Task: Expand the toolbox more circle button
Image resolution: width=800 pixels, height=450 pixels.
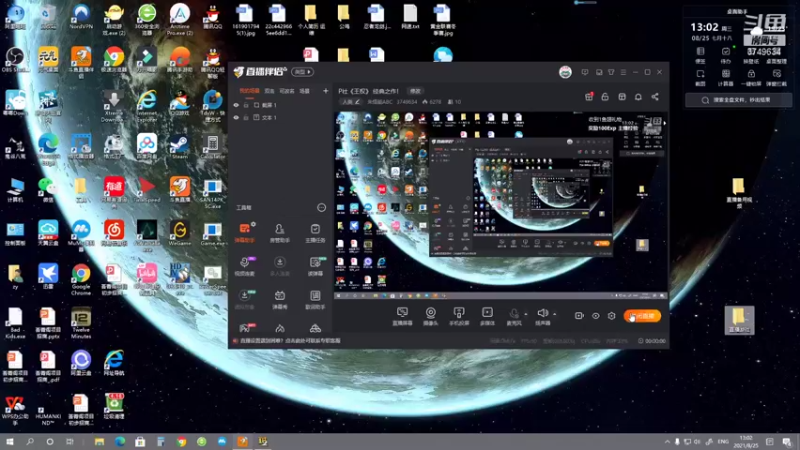Action: click(x=321, y=207)
